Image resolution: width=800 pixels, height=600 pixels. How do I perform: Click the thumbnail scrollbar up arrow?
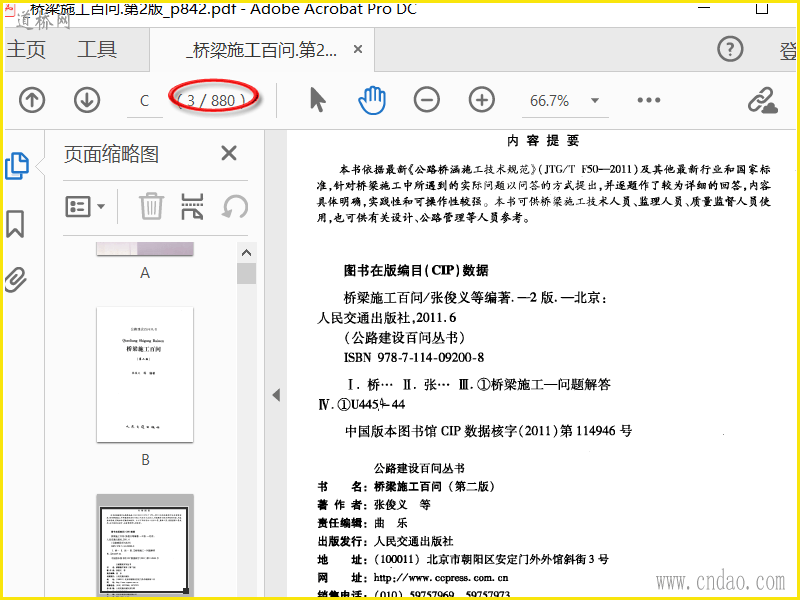pos(246,253)
